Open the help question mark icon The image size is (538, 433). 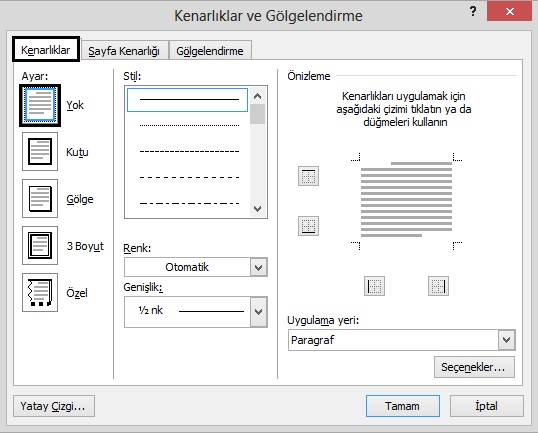[473, 12]
